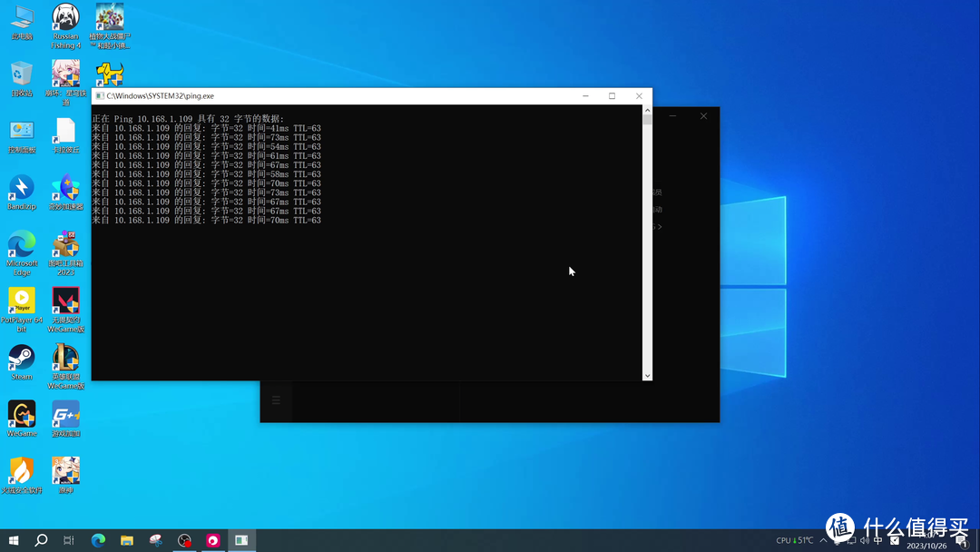Click the date 2023/10/26 in the taskbar
This screenshot has height=552, width=980.
tap(926, 546)
